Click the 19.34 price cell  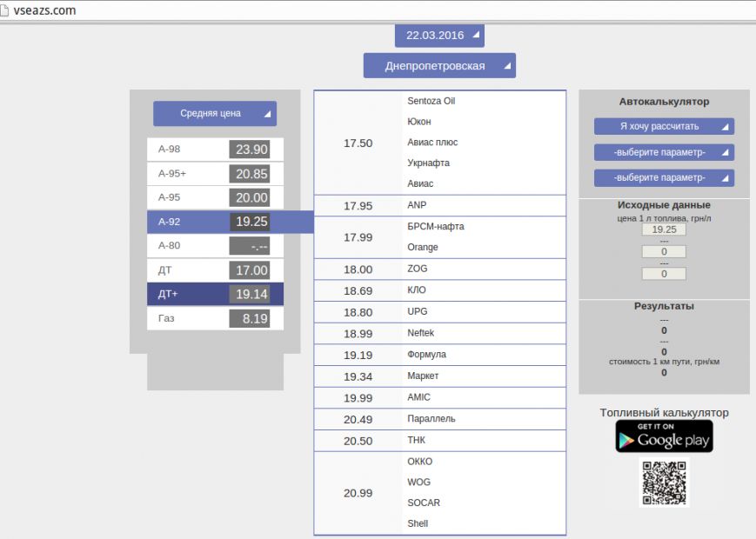click(358, 376)
